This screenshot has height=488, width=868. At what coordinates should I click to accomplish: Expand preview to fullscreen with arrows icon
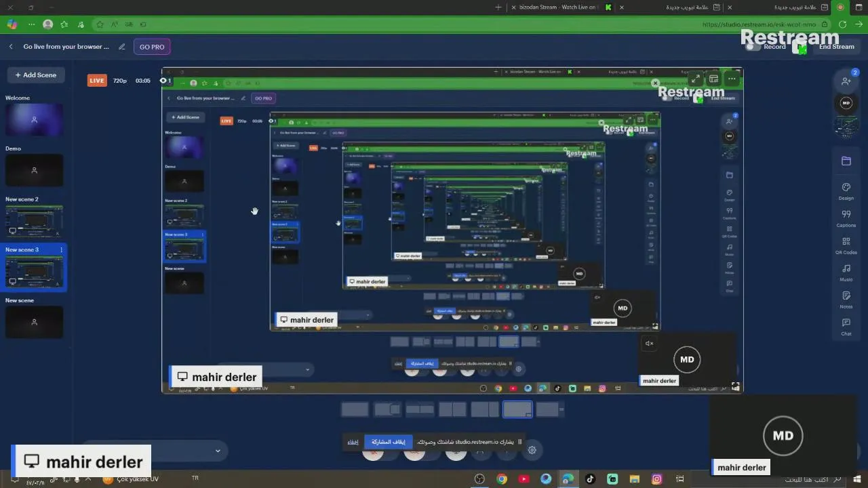696,79
